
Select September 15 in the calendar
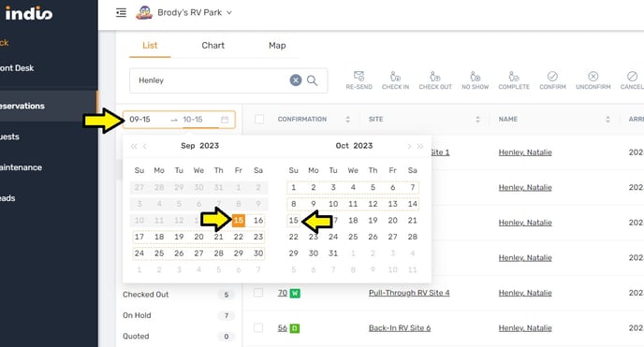pyautogui.click(x=239, y=220)
